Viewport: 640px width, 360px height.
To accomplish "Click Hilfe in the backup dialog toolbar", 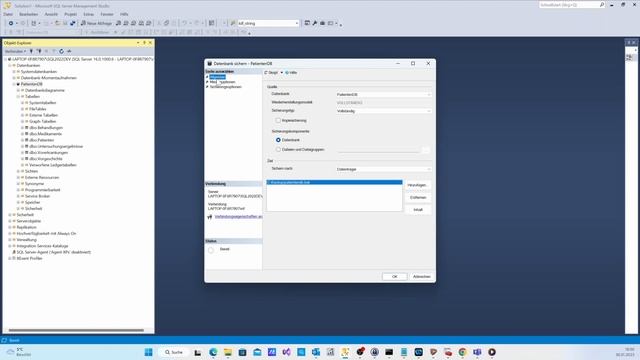I will pos(291,73).
